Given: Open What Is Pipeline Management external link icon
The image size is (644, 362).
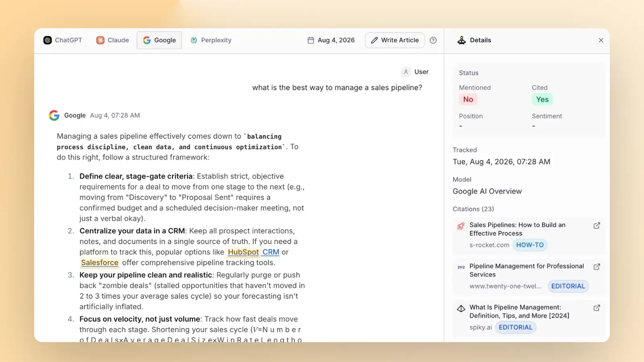Looking at the screenshot, I should 597,308.
